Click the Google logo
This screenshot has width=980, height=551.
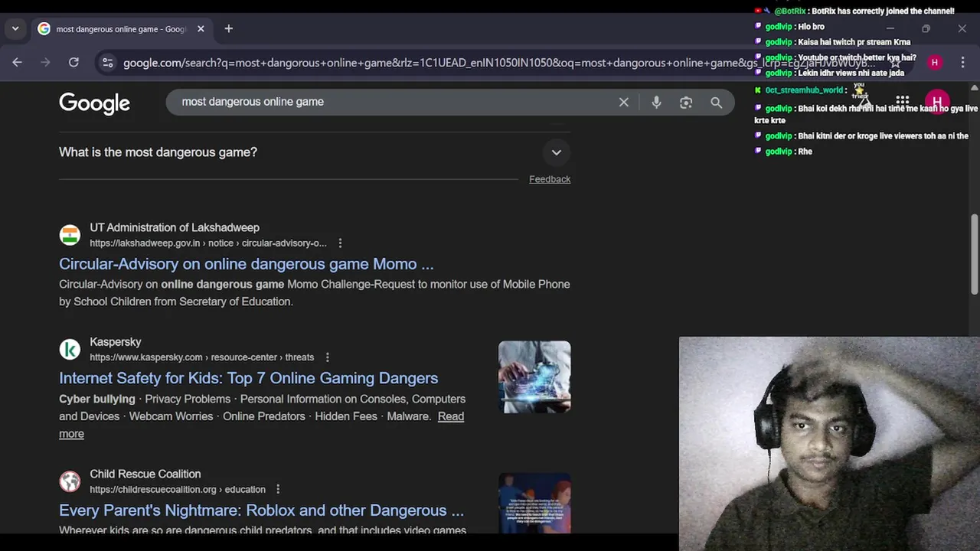94,103
